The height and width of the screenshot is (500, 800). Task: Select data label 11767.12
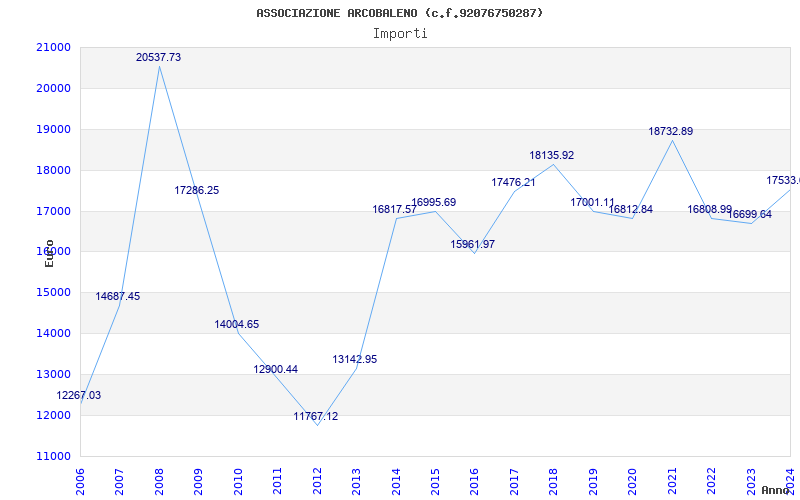click(x=315, y=416)
